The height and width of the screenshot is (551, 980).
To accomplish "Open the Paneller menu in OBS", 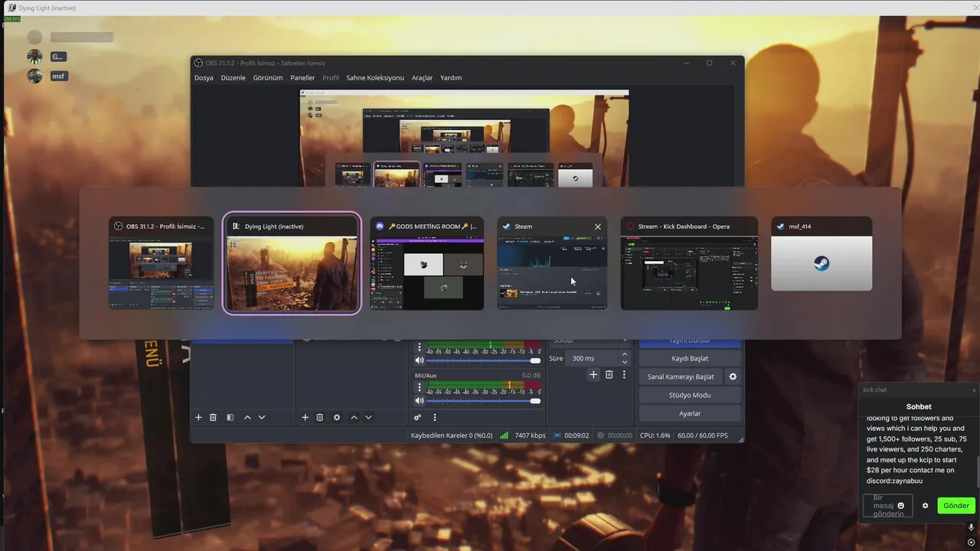I will [x=302, y=77].
